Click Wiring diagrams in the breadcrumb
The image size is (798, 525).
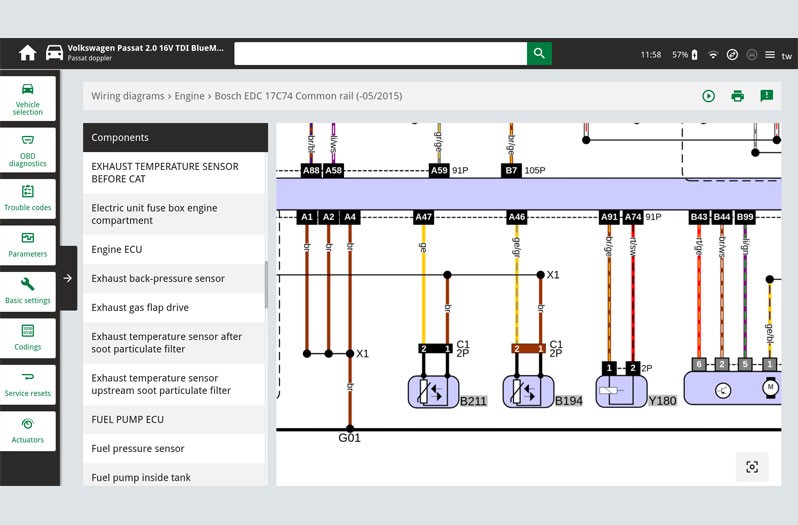tap(128, 97)
